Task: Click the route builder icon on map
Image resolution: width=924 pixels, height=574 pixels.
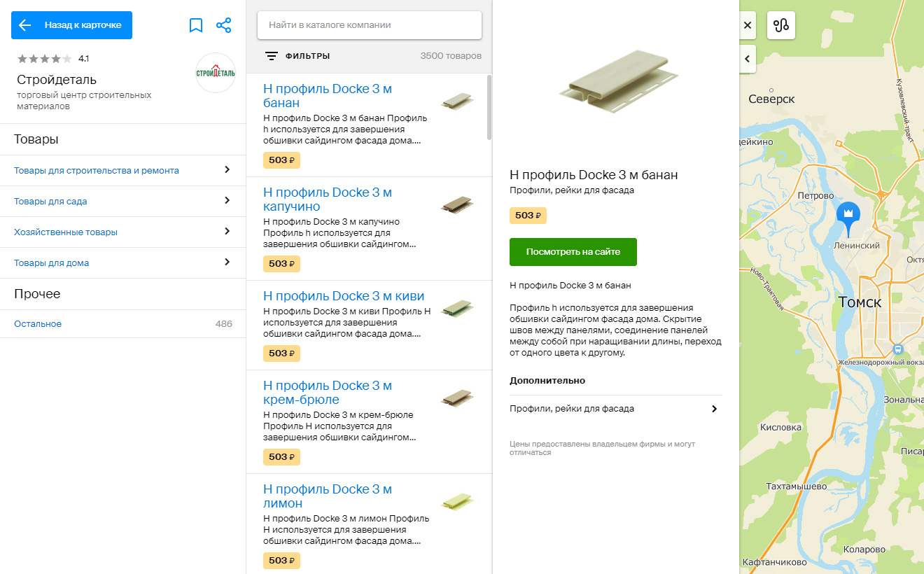Action: tap(781, 25)
